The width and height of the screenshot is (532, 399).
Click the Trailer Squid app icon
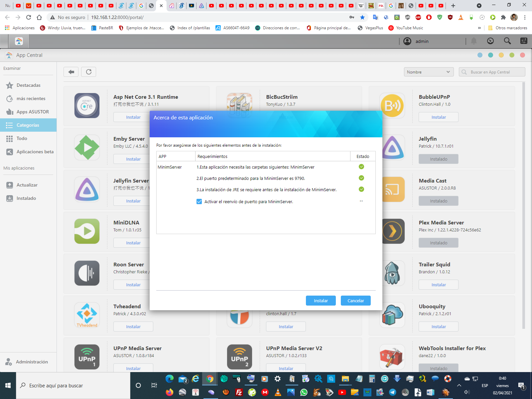392,273
